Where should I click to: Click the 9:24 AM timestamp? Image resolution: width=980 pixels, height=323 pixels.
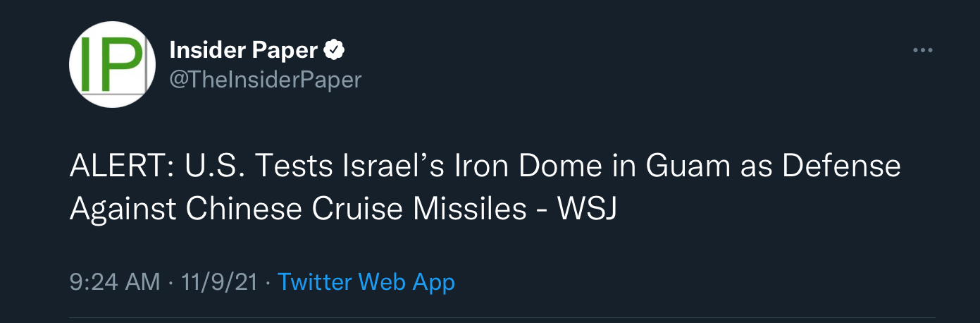[x=115, y=282]
